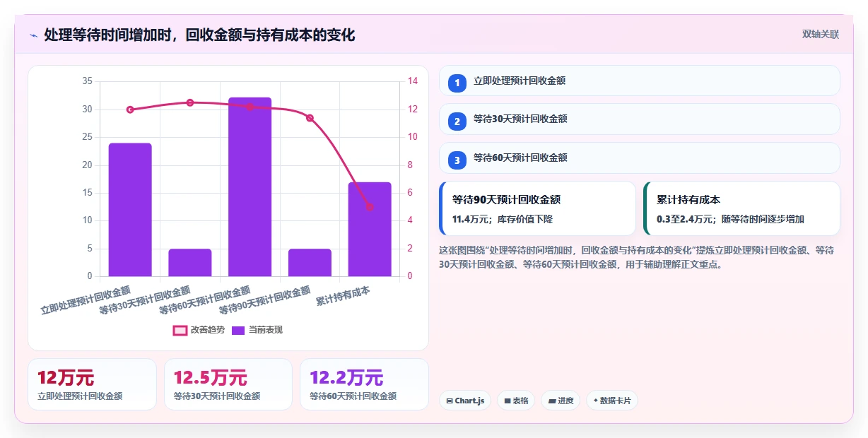Open the 等待30天预计回收金额 list item
The width and height of the screenshot is (868, 438).
click(640, 119)
